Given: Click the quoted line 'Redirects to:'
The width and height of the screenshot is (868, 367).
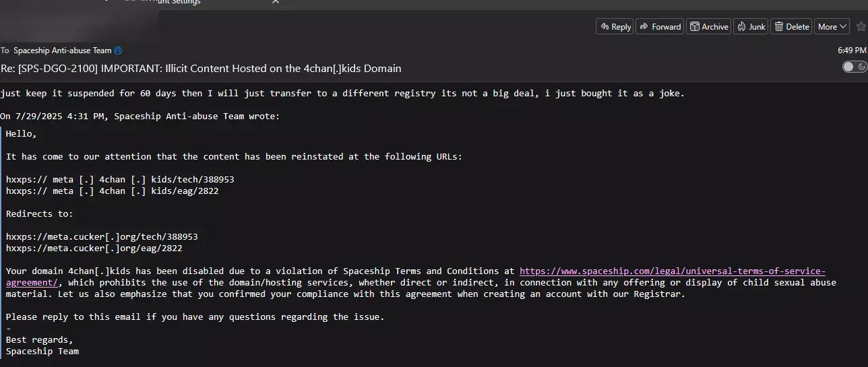Looking at the screenshot, I should coord(40,213).
